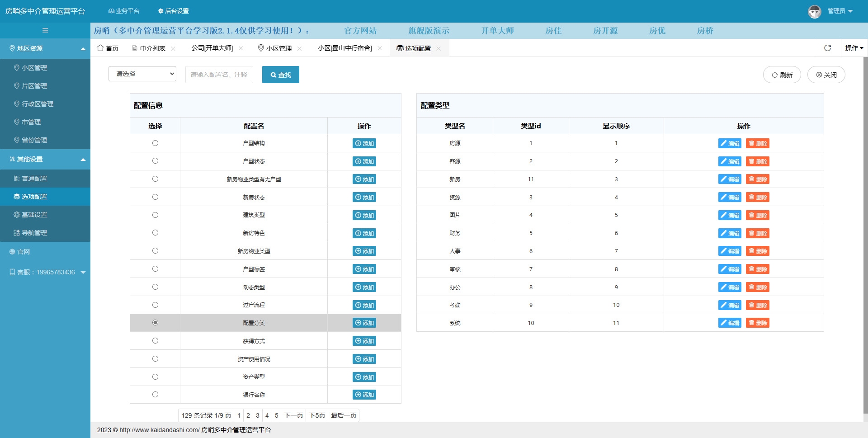Visit the 官方网站 link in the banner

pyautogui.click(x=360, y=30)
